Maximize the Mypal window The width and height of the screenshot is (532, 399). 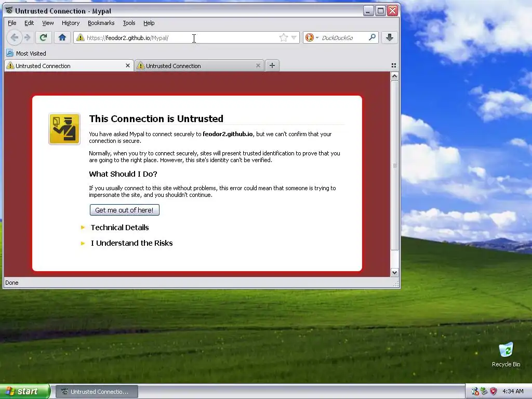coord(380,11)
